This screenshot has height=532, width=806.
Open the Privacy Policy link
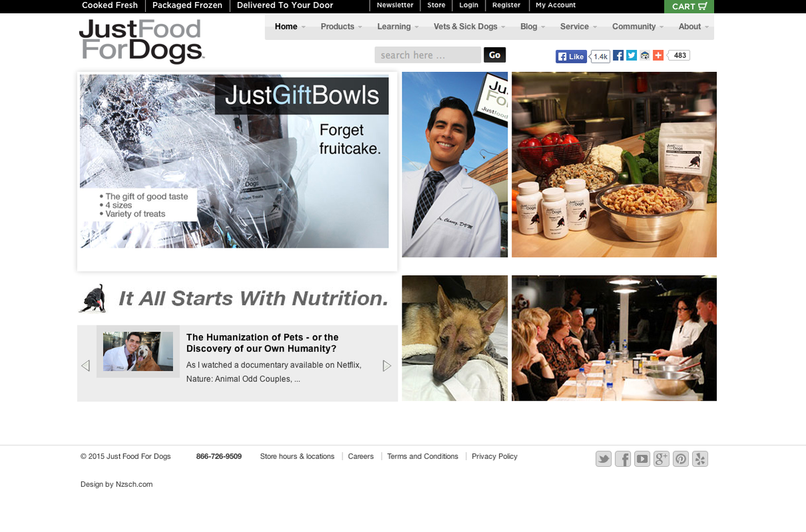point(495,457)
